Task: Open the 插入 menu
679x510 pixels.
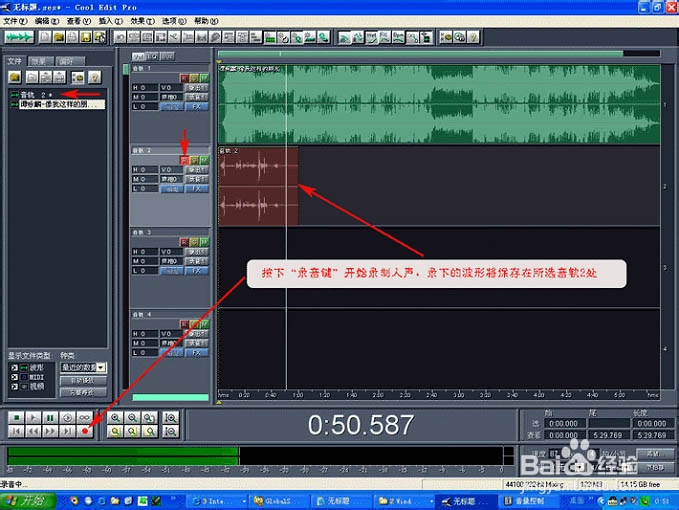Action: [110, 21]
